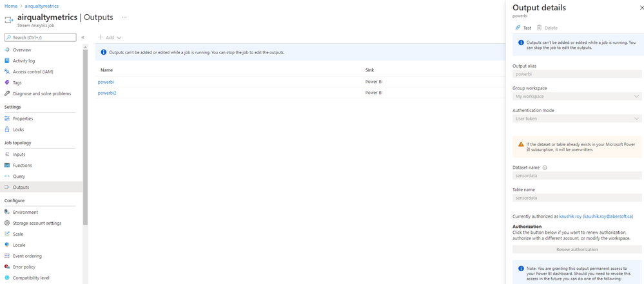Click the kaushik roy account link
This screenshot has width=644, height=284.
pos(570,216)
